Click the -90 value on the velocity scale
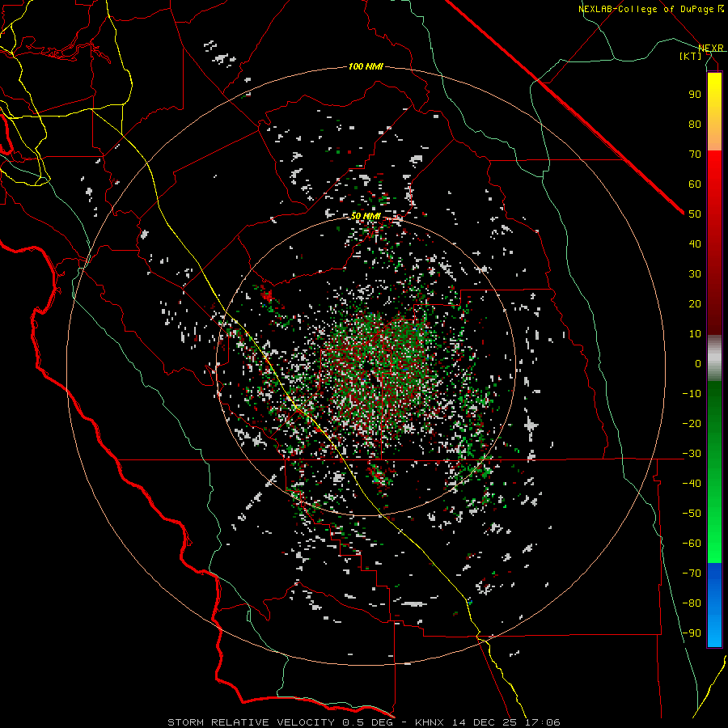The image size is (728, 728). pyautogui.click(x=692, y=633)
